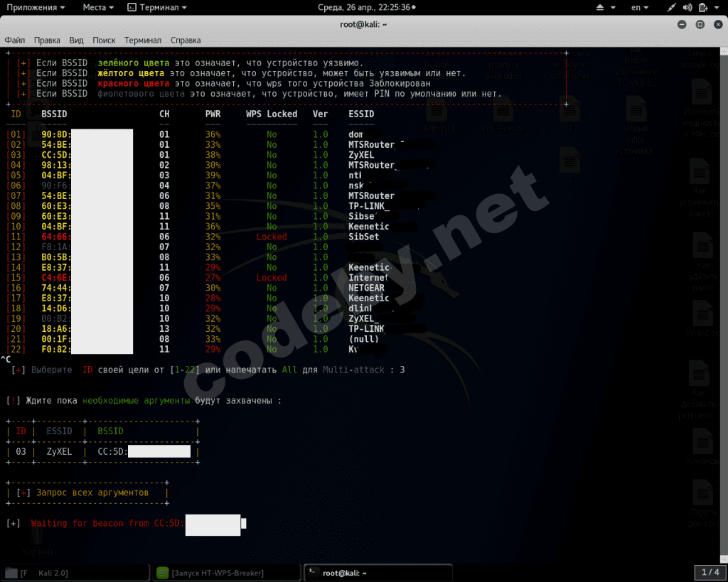Click the eject removable media icon

600,7
